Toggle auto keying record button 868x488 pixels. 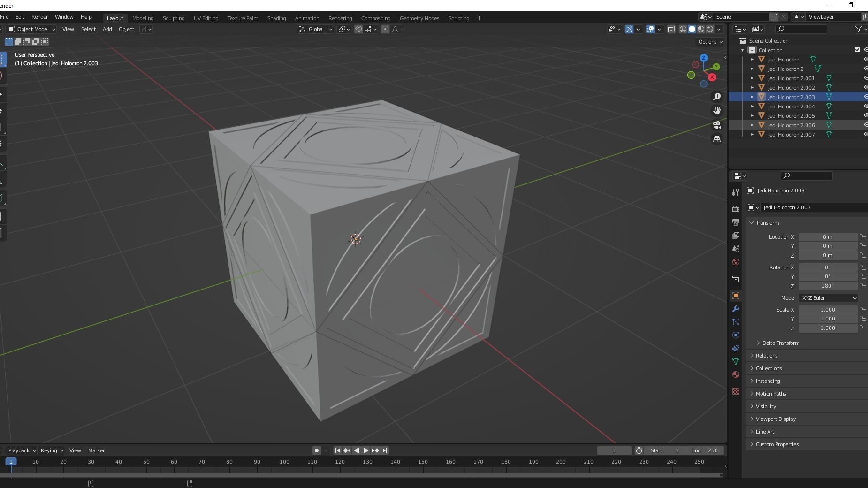pyautogui.click(x=317, y=450)
